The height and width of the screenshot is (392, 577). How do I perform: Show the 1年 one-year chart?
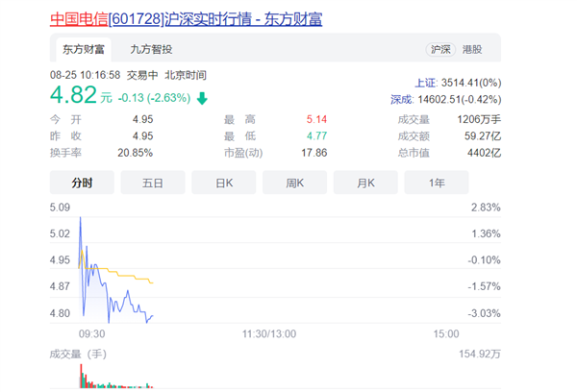click(436, 183)
